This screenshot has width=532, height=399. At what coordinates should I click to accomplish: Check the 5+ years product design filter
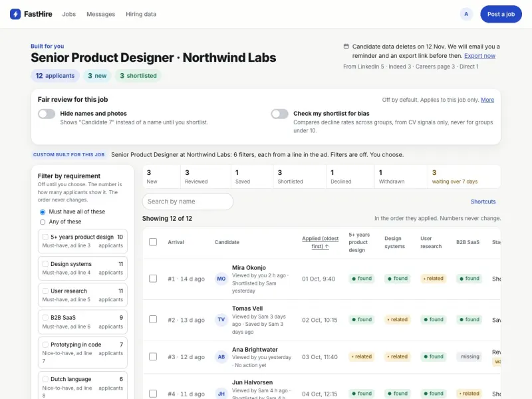point(45,237)
